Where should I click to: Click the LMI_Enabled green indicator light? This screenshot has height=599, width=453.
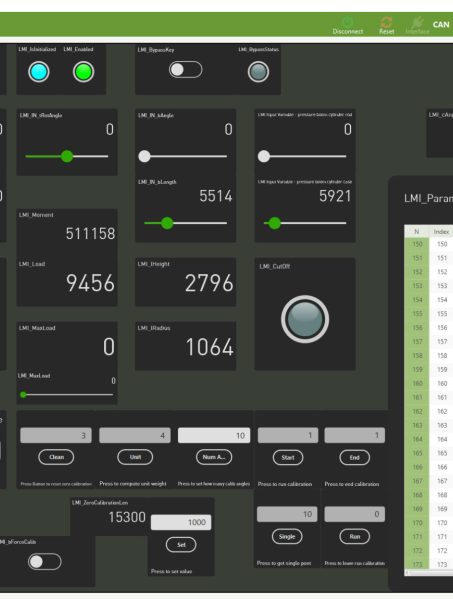83,72
